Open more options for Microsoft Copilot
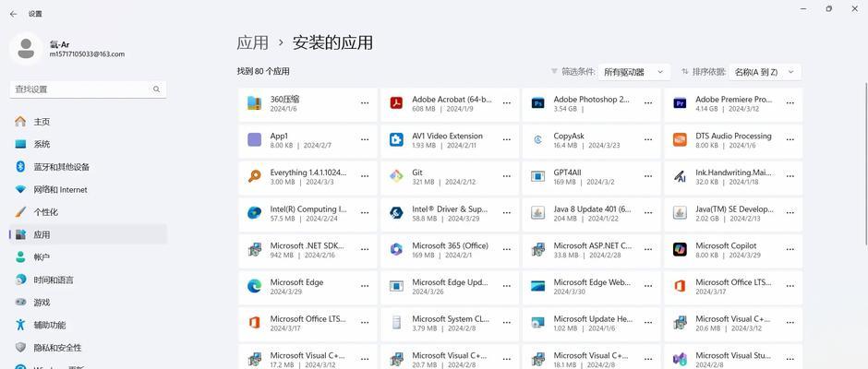Image resolution: width=868 pixels, height=369 pixels. (790, 249)
